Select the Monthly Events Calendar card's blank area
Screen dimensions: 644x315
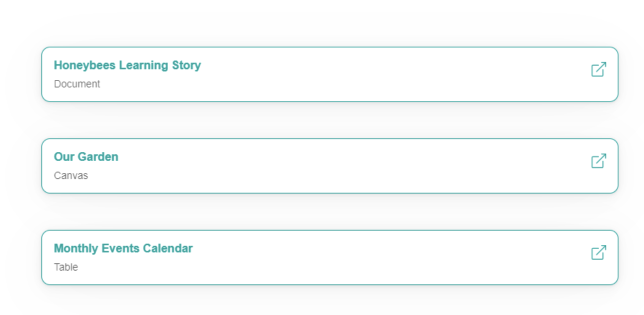tap(350, 257)
